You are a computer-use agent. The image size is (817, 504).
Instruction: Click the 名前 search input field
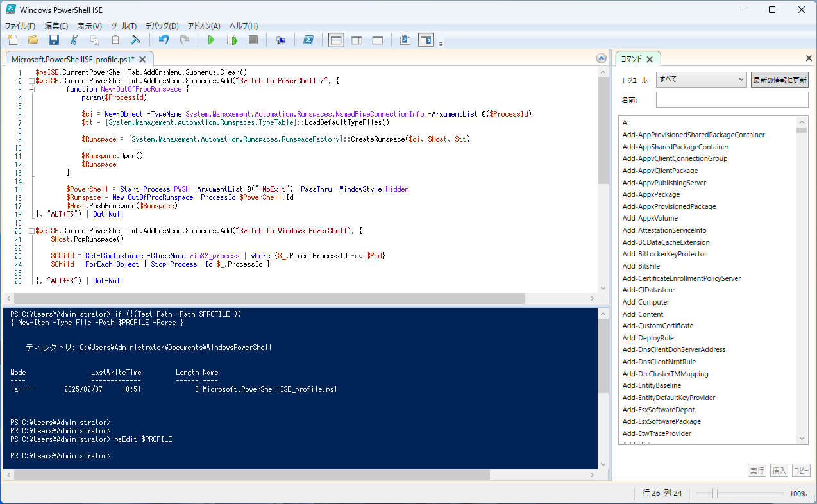pos(732,100)
